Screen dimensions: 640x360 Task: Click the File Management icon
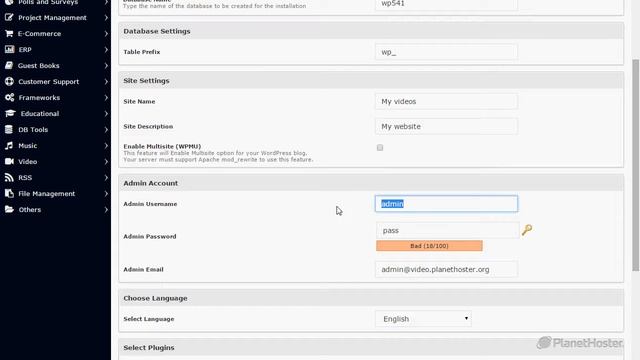(x=9, y=193)
